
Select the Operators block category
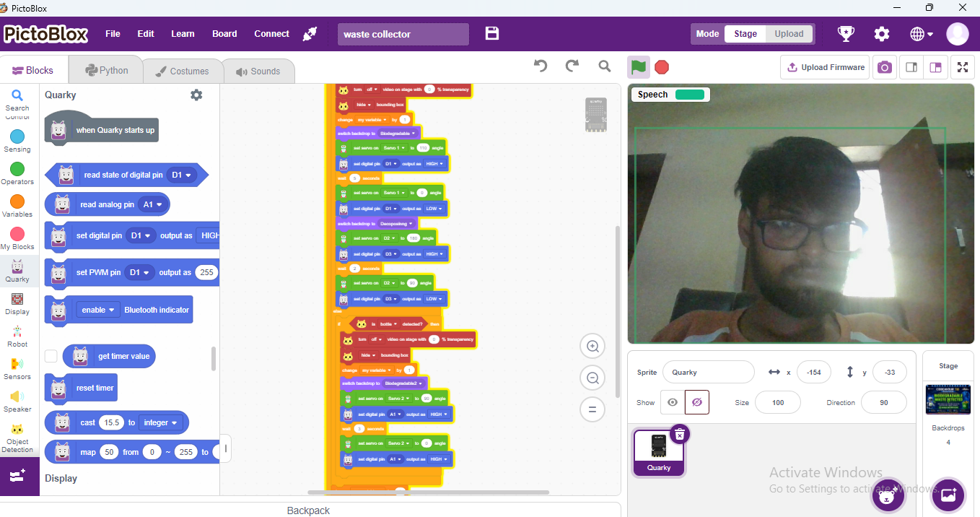point(17,174)
